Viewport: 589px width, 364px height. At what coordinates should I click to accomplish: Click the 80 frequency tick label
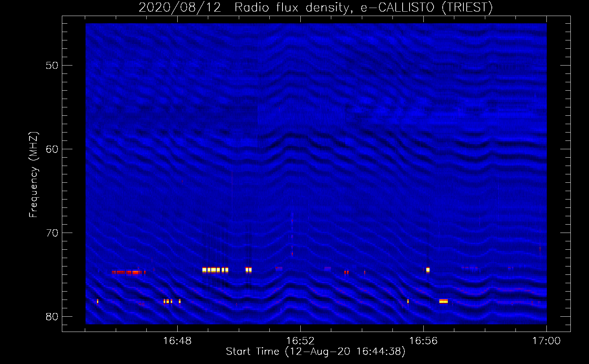pos(52,317)
